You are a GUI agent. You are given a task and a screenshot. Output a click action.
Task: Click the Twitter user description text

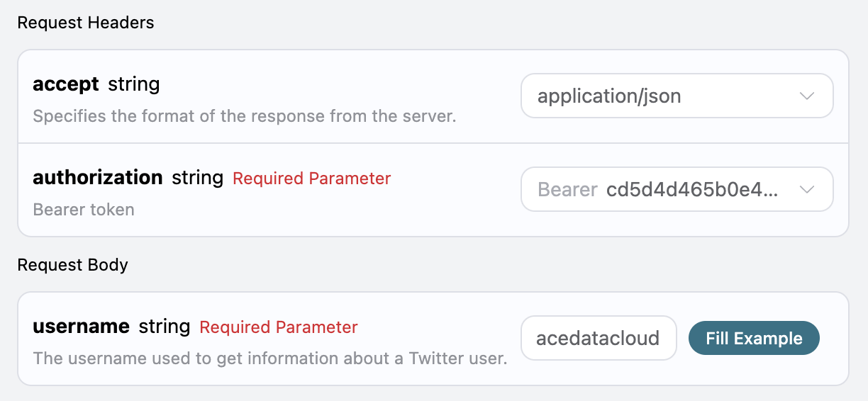(x=270, y=358)
